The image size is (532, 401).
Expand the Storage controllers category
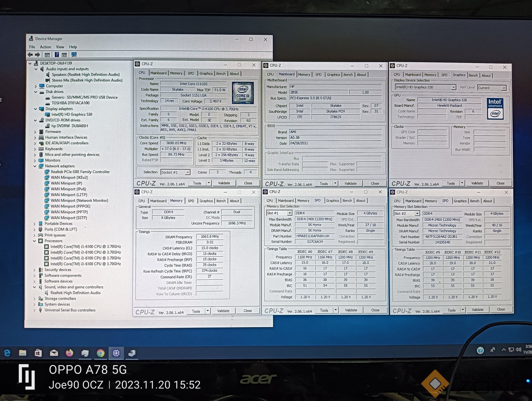(34, 299)
